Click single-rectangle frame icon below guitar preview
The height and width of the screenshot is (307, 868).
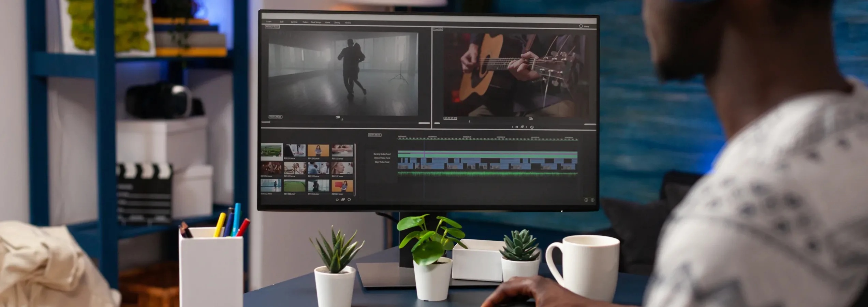(517, 127)
